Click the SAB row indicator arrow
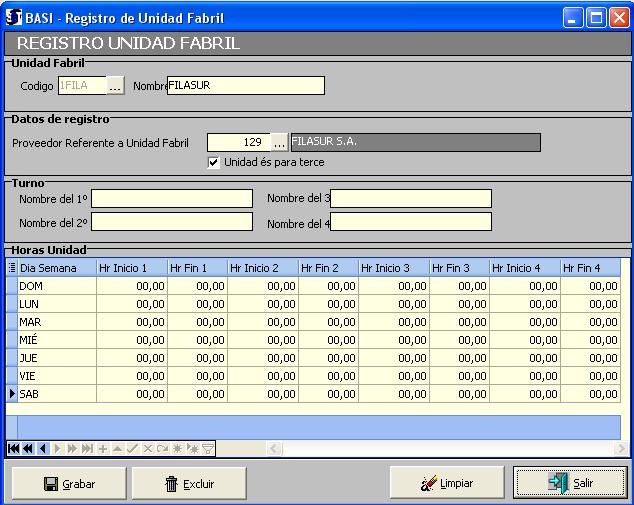This screenshot has height=505, width=634. click(12, 394)
